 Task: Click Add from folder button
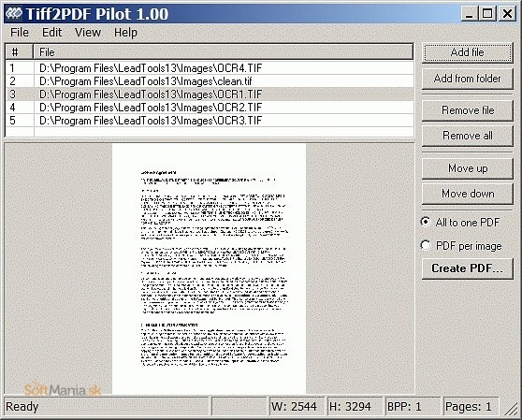pos(468,79)
